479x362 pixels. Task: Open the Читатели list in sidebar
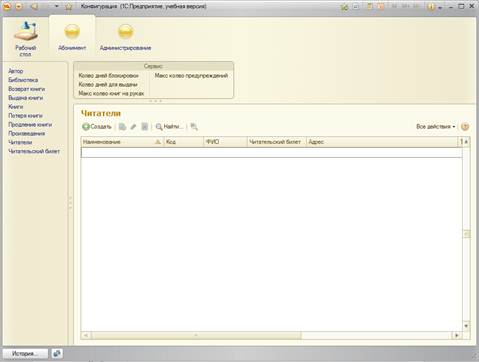pos(20,142)
